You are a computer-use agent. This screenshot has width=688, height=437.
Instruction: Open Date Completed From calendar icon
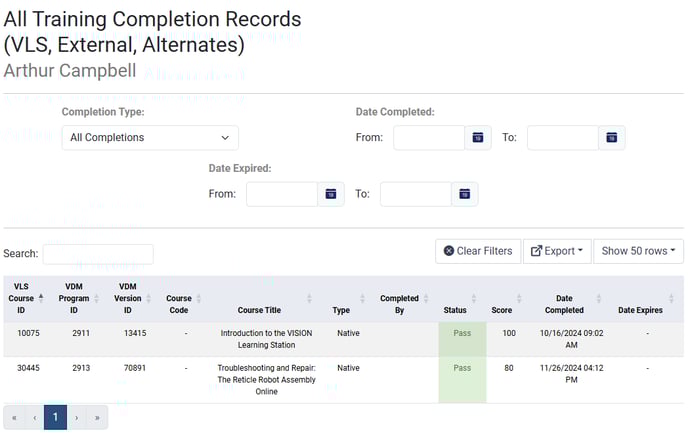click(x=478, y=138)
